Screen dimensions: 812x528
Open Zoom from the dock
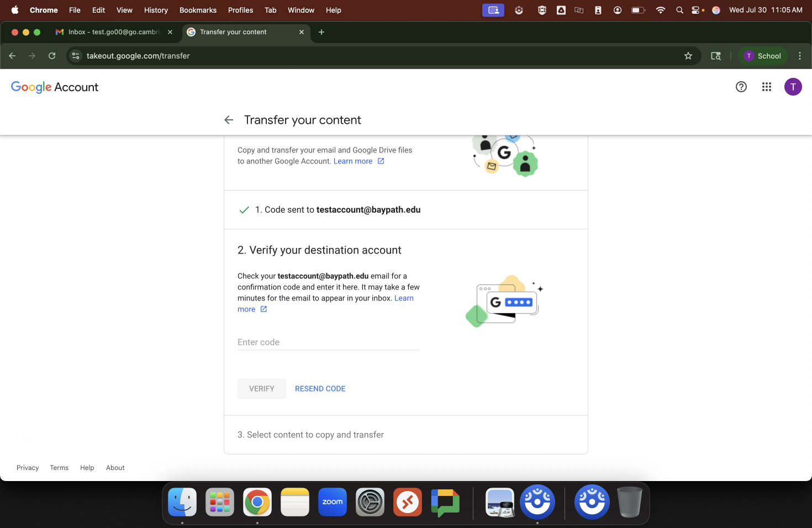332,502
